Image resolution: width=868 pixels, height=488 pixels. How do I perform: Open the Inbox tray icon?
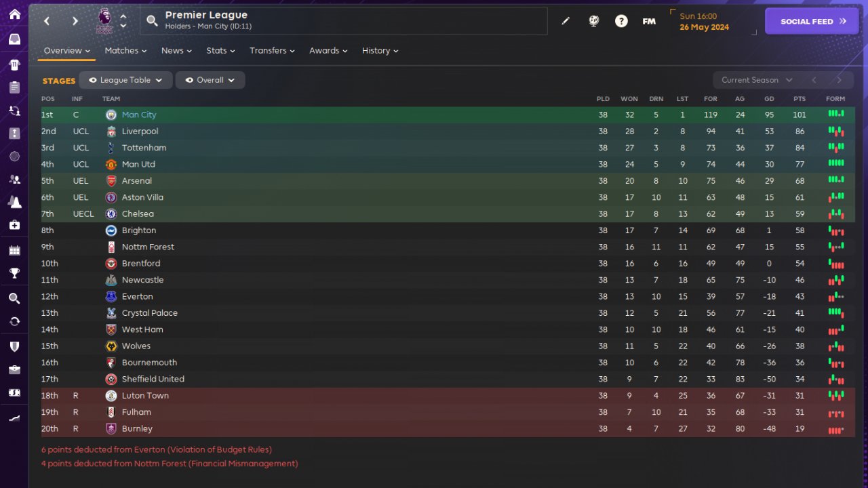pos(14,39)
